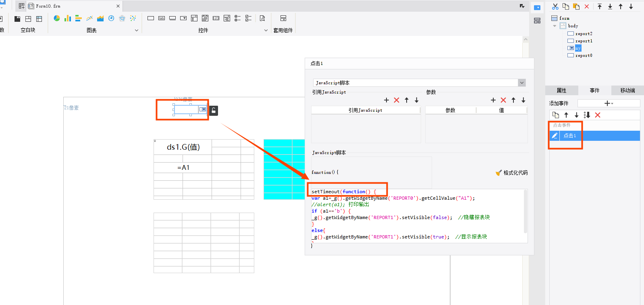
Task: Cut the selected widget in tree panel
Action: point(555,6)
